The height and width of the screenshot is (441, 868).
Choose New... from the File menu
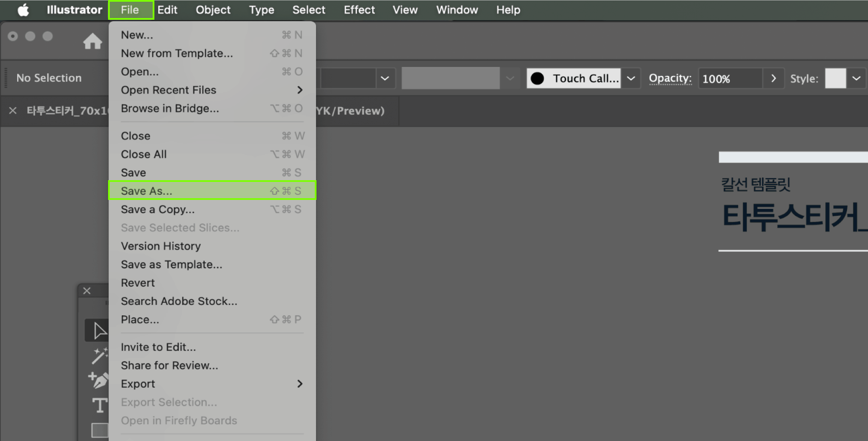(x=212, y=35)
